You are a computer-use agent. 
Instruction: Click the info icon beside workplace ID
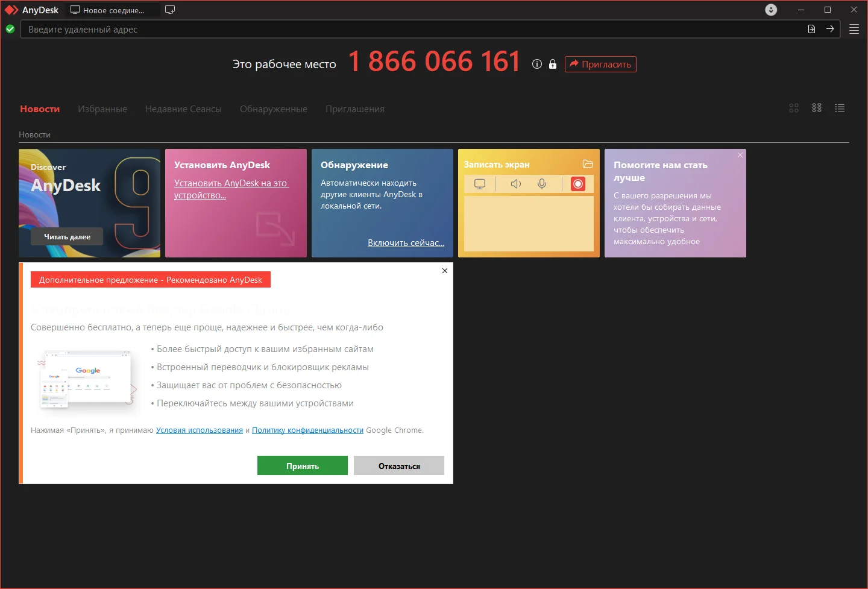537,64
